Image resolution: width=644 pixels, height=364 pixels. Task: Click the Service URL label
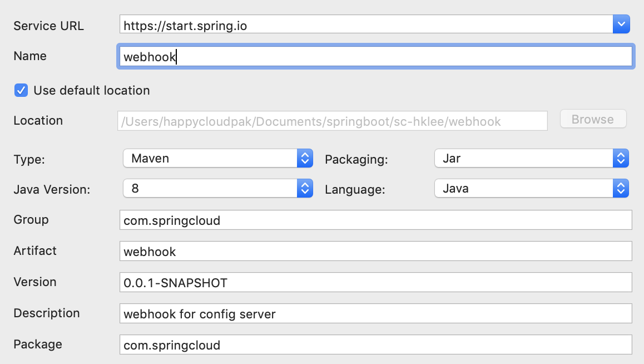point(48,26)
